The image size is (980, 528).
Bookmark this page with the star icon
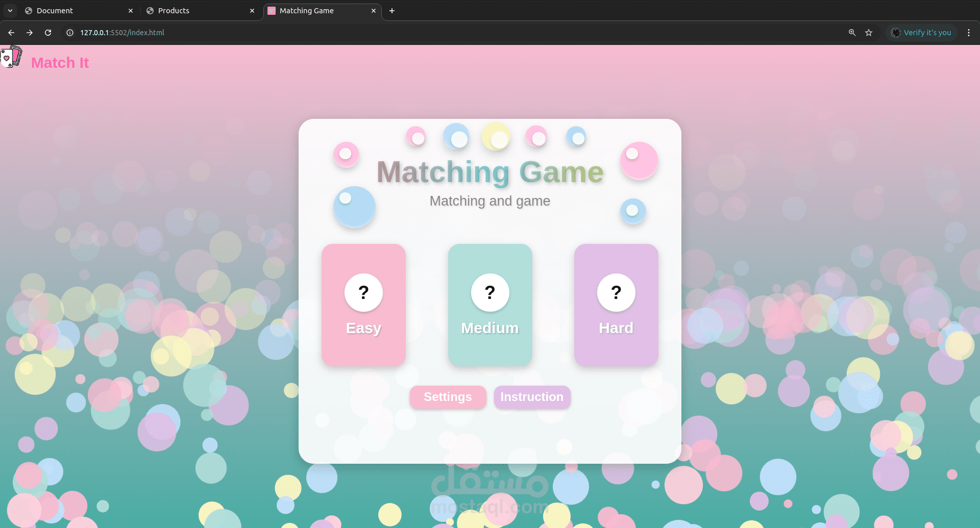pos(869,33)
